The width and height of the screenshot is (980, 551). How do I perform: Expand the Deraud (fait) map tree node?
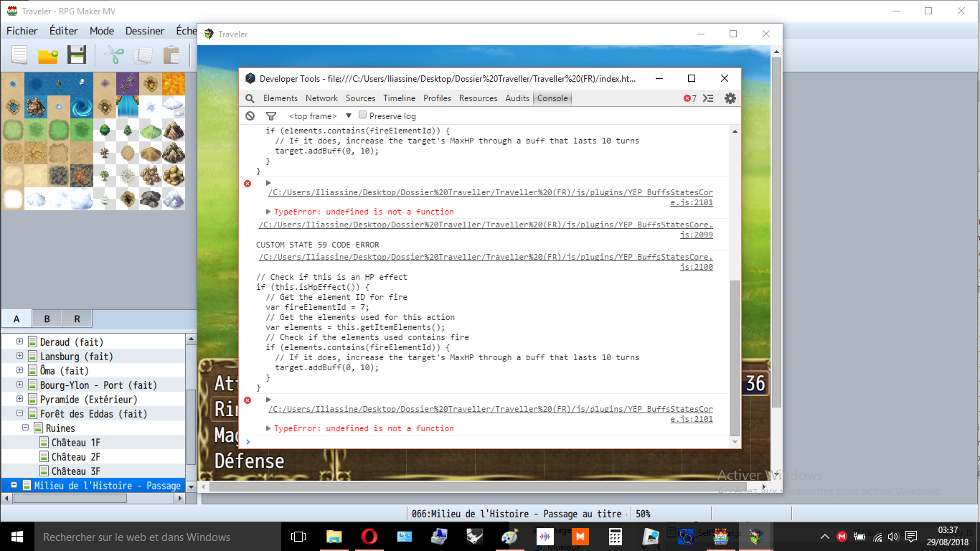[x=20, y=342]
